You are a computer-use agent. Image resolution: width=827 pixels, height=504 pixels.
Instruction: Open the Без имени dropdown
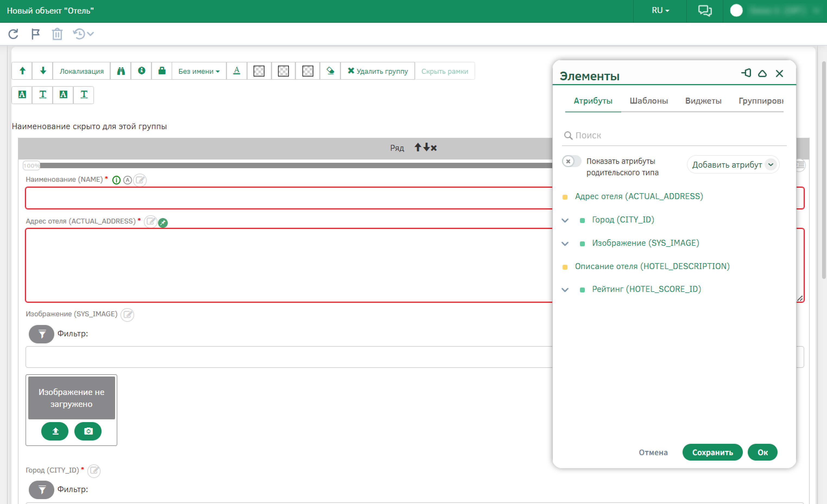coord(199,71)
